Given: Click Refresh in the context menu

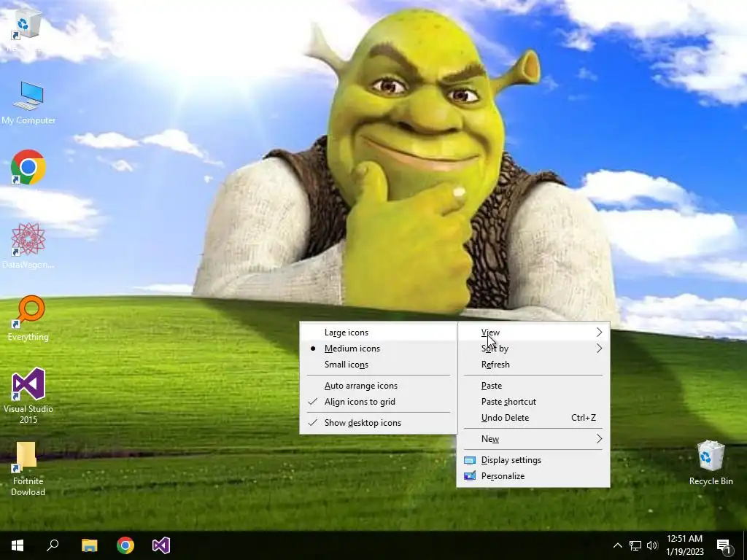Looking at the screenshot, I should pos(533,365).
